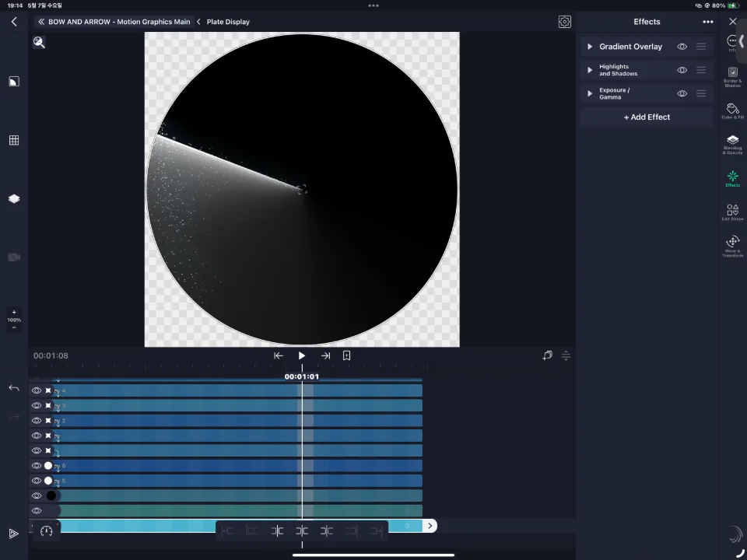Jump to start of timeline
Screen dimensions: 747x560
point(279,355)
